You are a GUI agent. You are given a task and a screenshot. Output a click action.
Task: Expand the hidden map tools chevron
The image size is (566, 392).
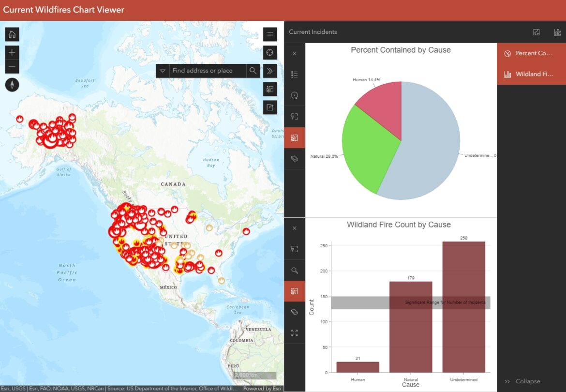tap(270, 71)
